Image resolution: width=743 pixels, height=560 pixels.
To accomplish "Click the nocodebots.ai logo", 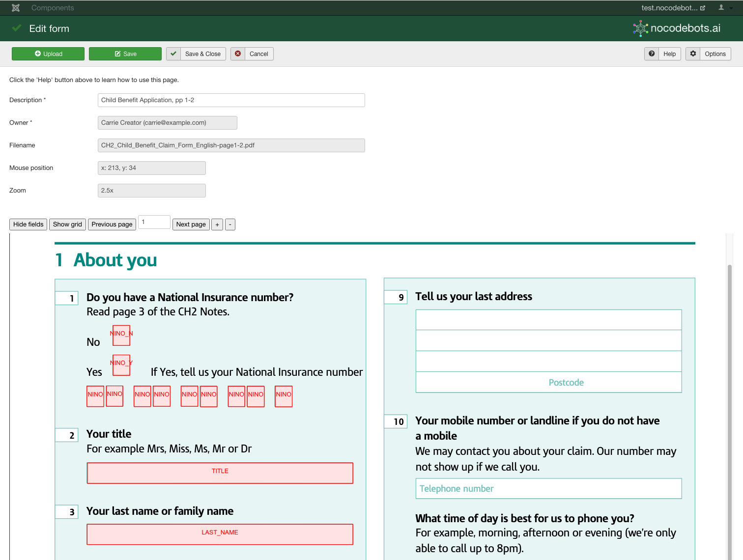I will pyautogui.click(x=677, y=28).
